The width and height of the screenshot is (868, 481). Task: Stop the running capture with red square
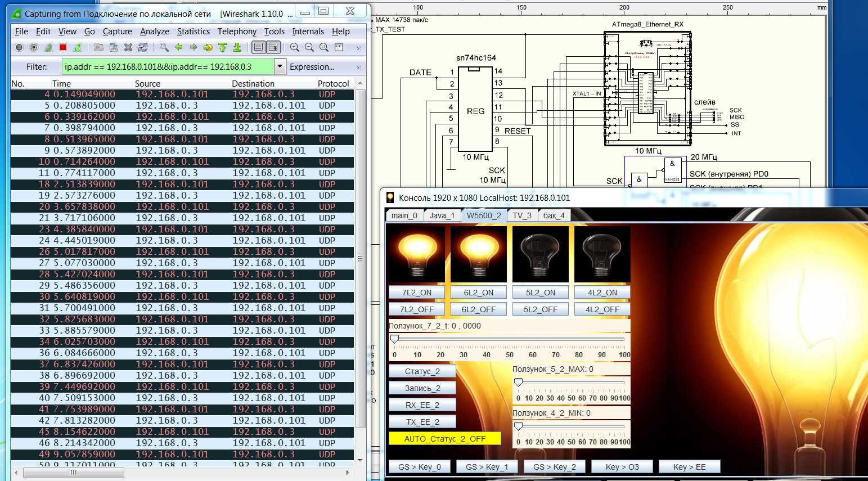[x=63, y=48]
